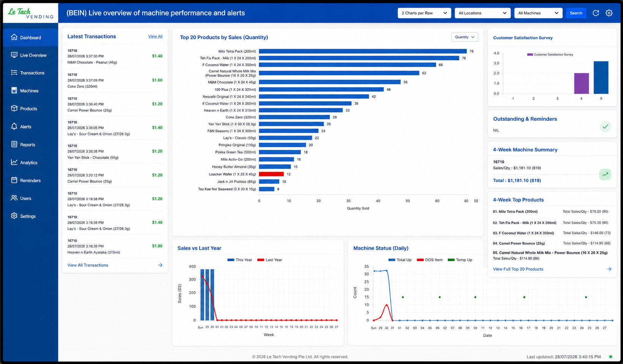Click View All link in Latest Transactions

pos(155,36)
